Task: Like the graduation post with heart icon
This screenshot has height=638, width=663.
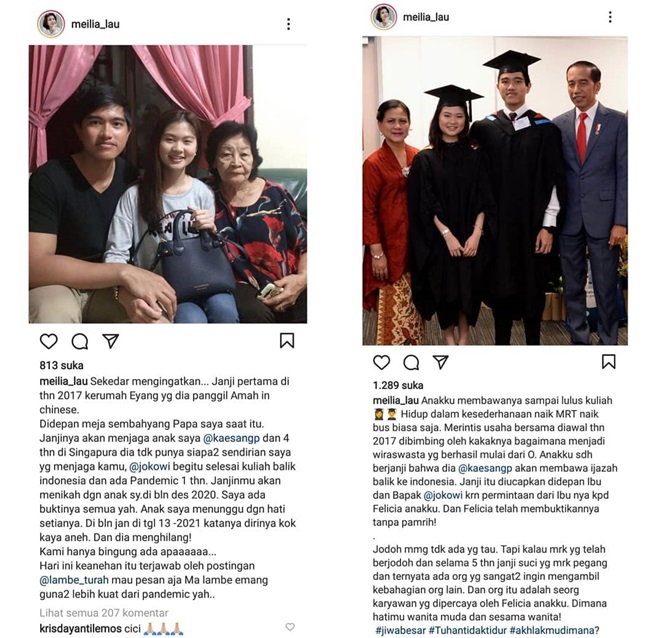Action: (381, 362)
